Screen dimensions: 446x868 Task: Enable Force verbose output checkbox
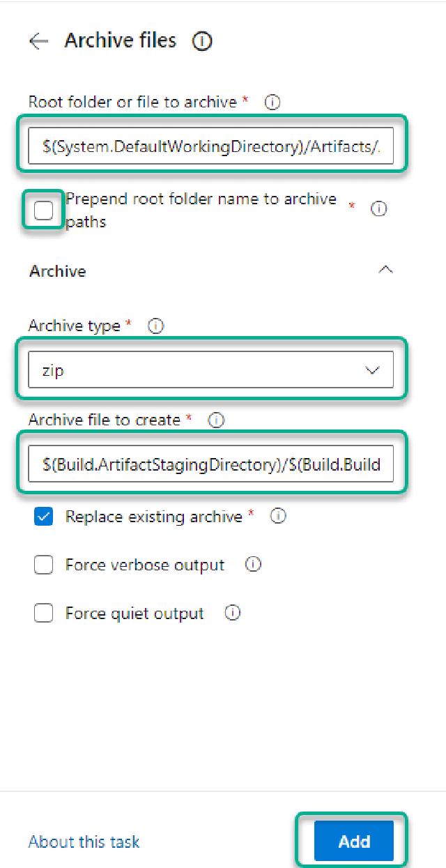click(x=43, y=565)
